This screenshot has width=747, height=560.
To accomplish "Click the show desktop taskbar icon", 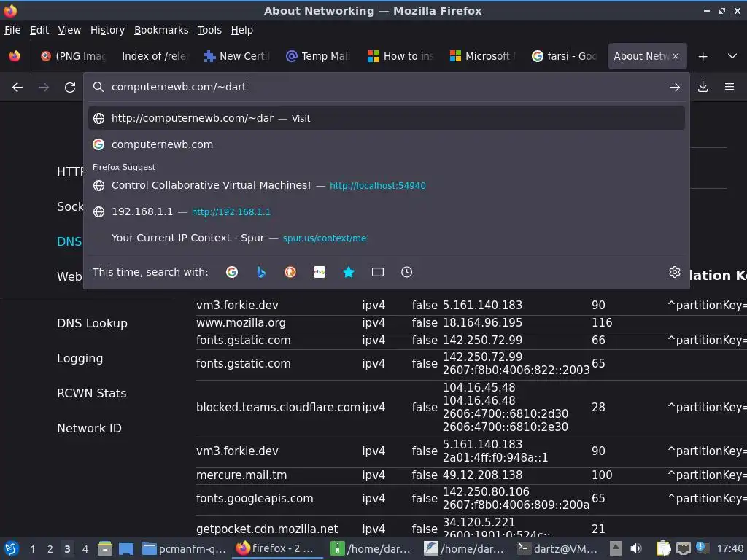I will pyautogui.click(x=126, y=549).
